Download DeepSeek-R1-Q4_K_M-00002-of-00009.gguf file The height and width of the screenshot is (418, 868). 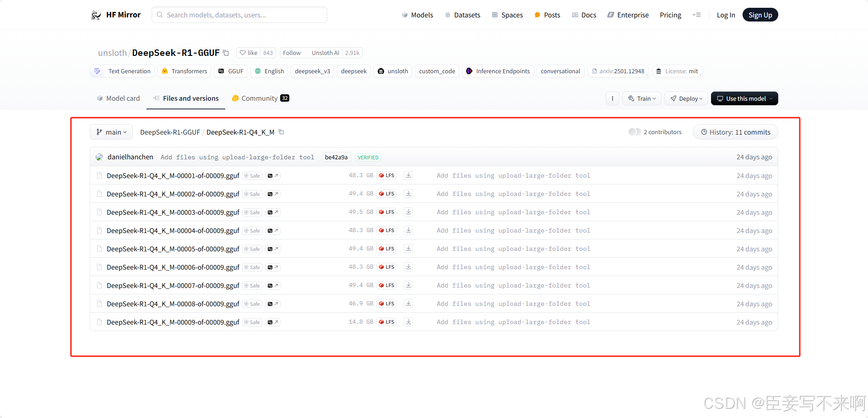pos(408,194)
